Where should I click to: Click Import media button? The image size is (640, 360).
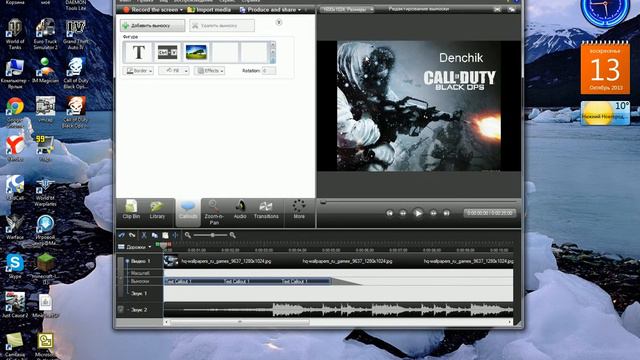[x=209, y=9]
